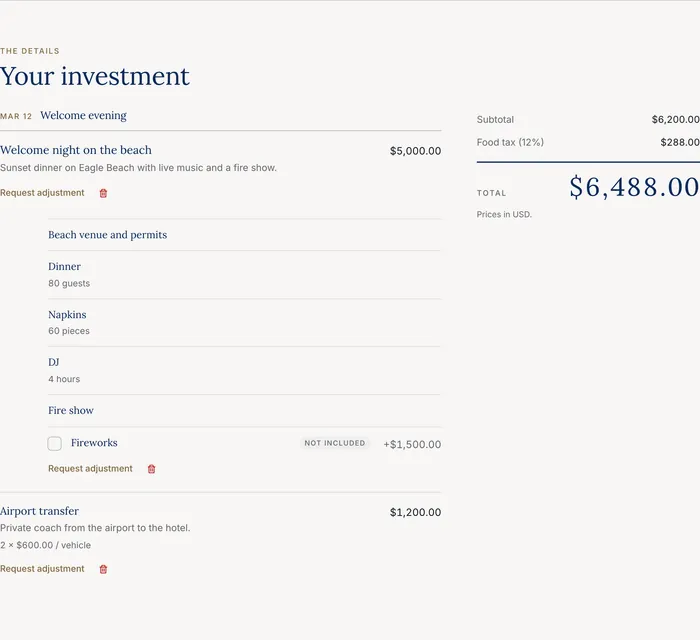Viewport: 700px width, 640px height.
Task: Click the Welcome evening section heading
Action: [x=83, y=115]
